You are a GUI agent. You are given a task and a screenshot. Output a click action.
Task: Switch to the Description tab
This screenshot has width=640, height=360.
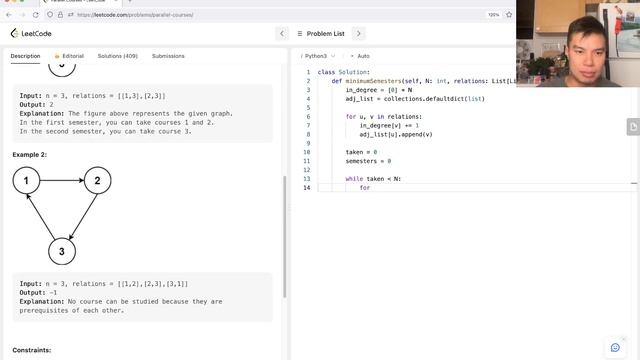(25, 56)
